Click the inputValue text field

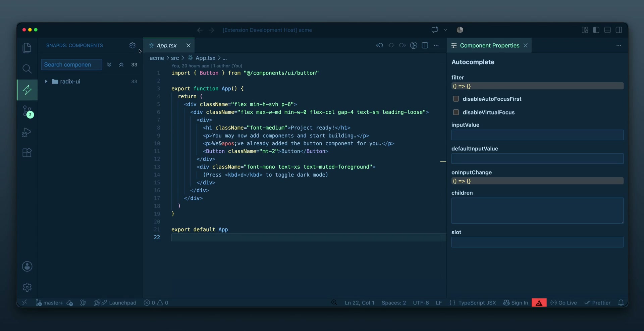click(x=537, y=135)
